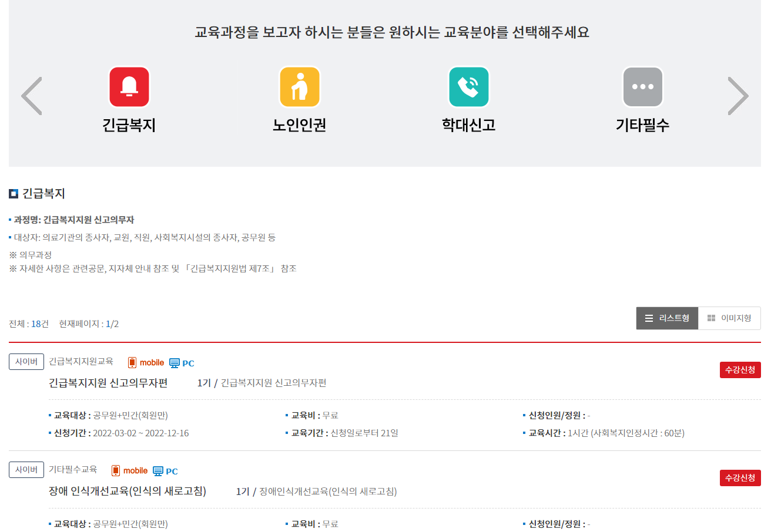This screenshot has height=532, width=771.
Task: Click 교육비 무료 in first course
Action: pos(315,416)
